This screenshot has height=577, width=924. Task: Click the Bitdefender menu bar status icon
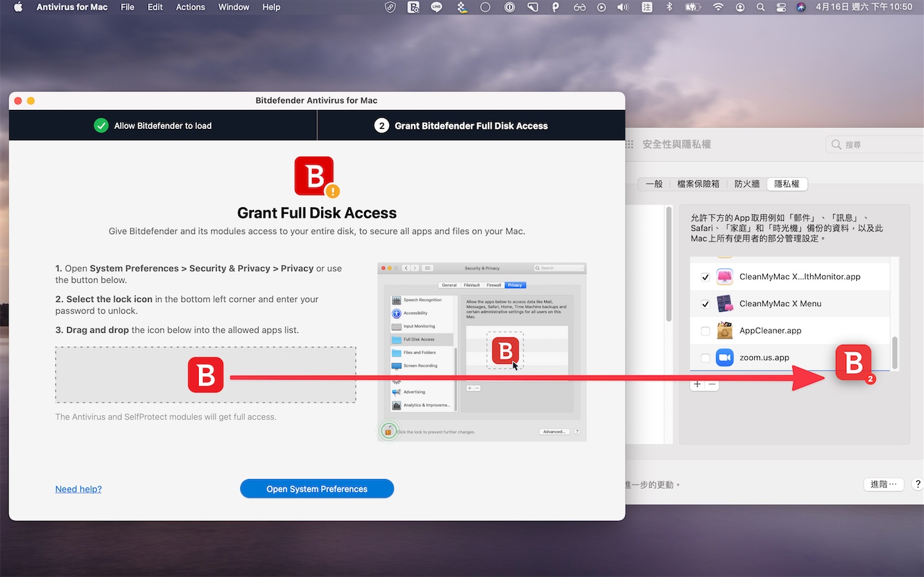[413, 7]
